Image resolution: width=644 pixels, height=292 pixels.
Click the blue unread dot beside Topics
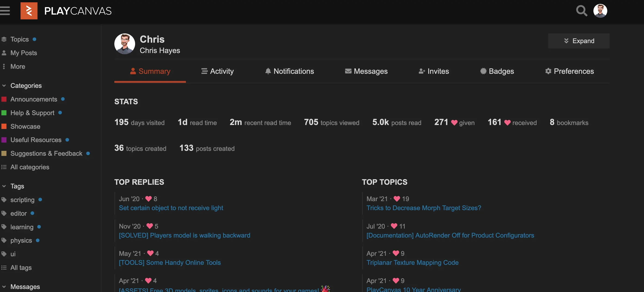point(34,39)
